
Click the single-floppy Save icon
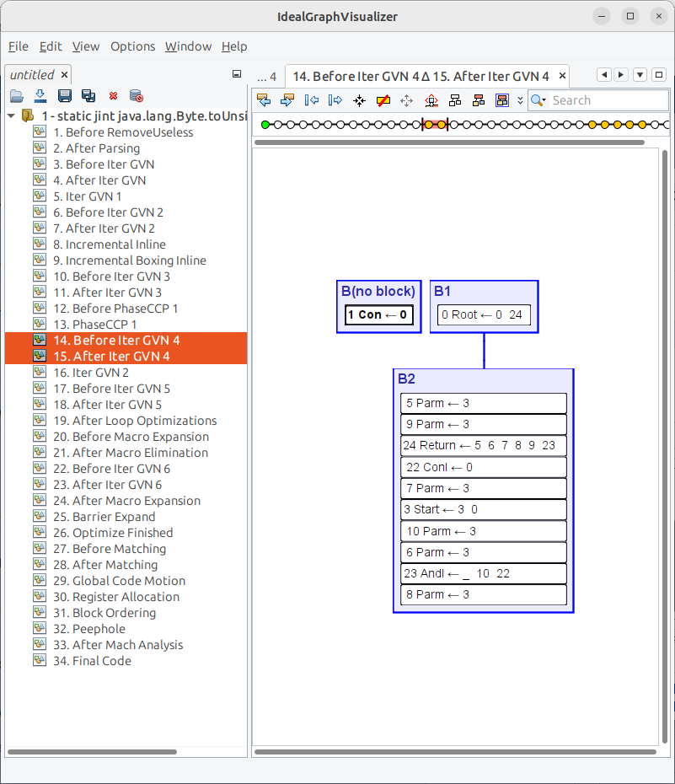64,96
